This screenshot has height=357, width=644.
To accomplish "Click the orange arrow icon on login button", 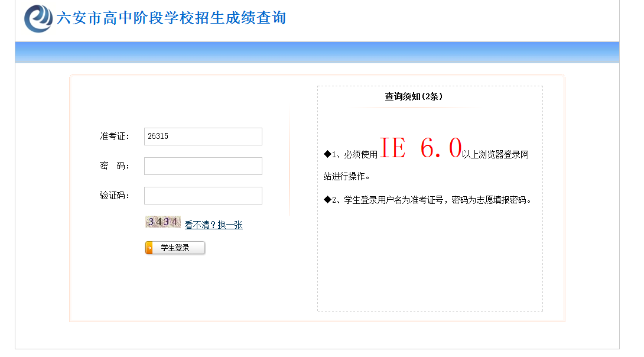I will point(149,248).
